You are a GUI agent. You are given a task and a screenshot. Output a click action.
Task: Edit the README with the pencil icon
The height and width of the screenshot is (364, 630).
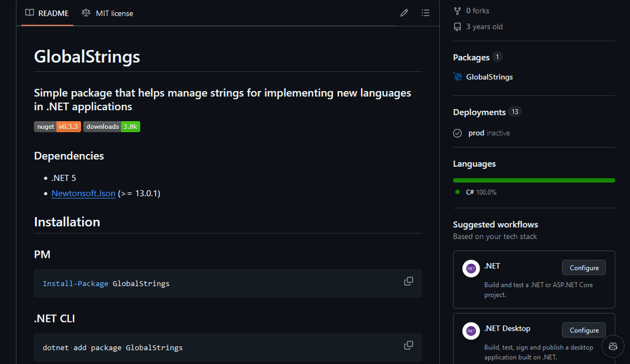point(404,12)
